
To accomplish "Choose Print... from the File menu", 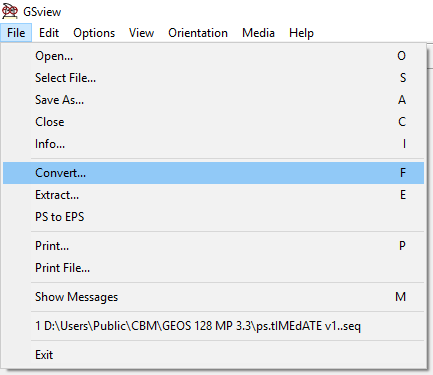I will tap(213, 246).
